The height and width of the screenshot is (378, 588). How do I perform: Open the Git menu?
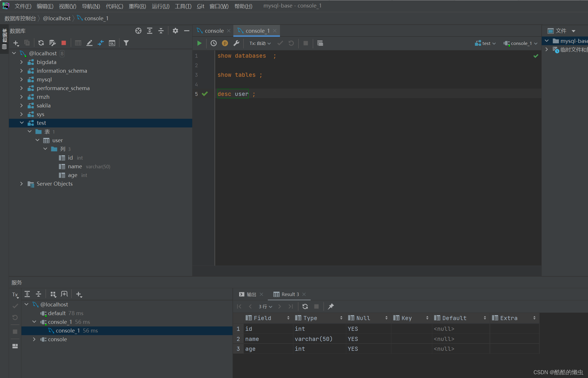(200, 6)
